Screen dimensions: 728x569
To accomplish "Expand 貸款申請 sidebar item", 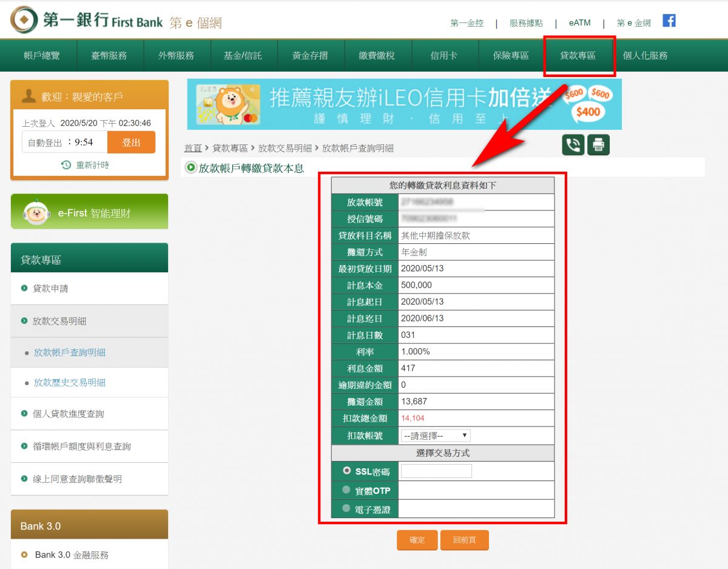I will [x=50, y=289].
